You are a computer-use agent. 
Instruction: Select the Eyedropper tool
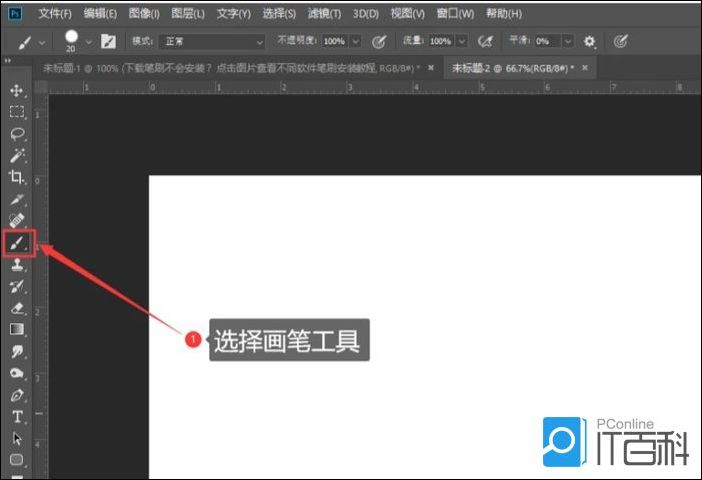tap(17, 199)
